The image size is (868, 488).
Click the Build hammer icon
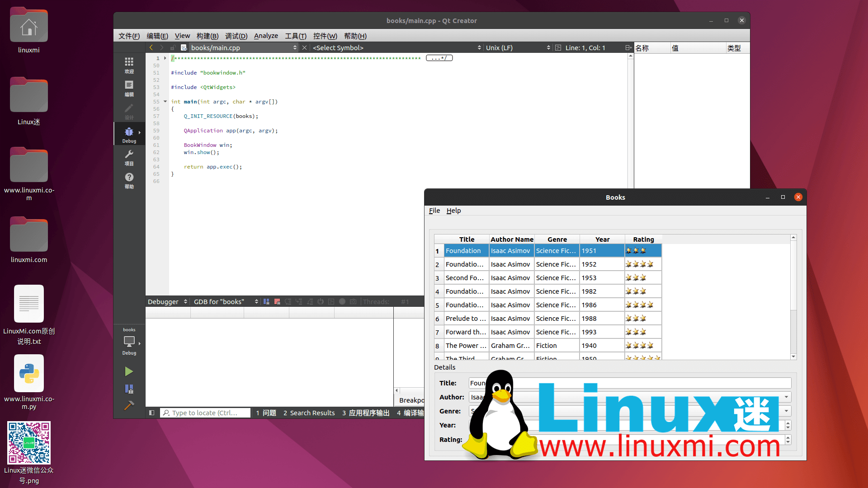129,405
